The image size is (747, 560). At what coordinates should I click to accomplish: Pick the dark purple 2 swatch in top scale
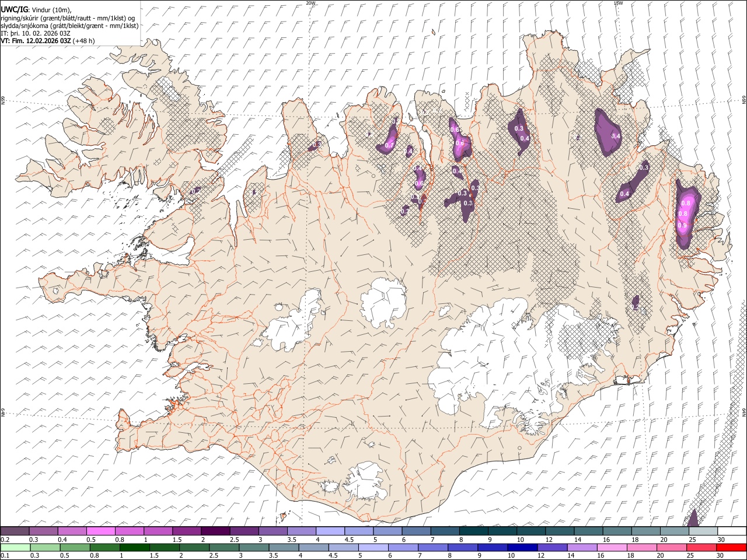[215, 531]
